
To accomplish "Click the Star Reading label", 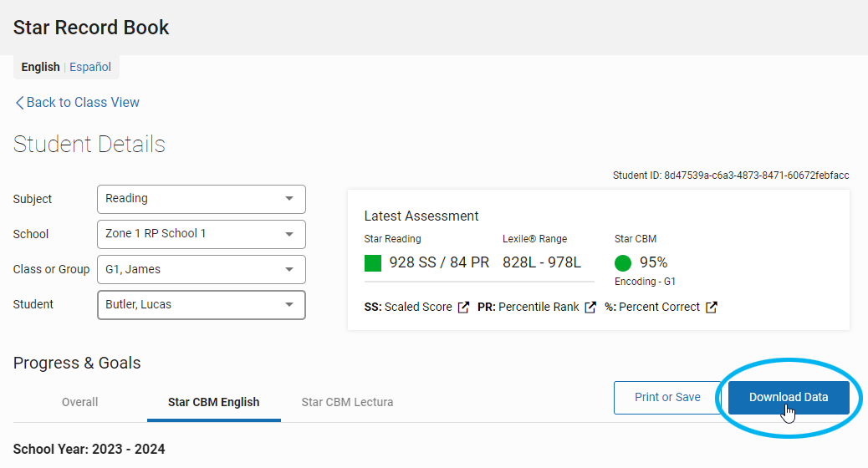I will click(x=392, y=239).
